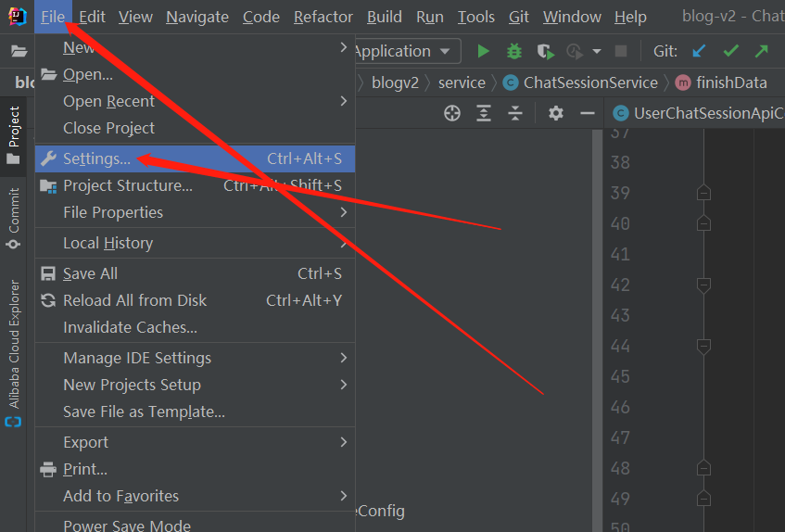Open the Run menu
The image size is (785, 532).
pos(430,17)
